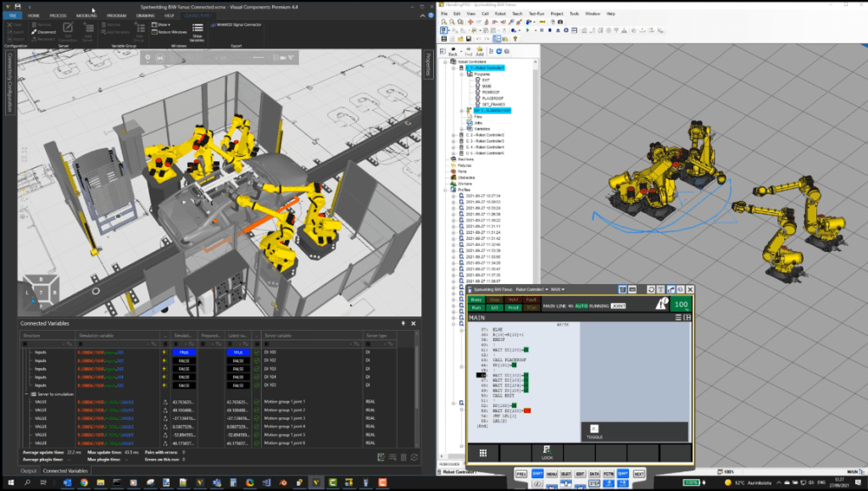Click Restore Windows in the ribbon
This screenshot has width=868, height=491.
[x=170, y=32]
